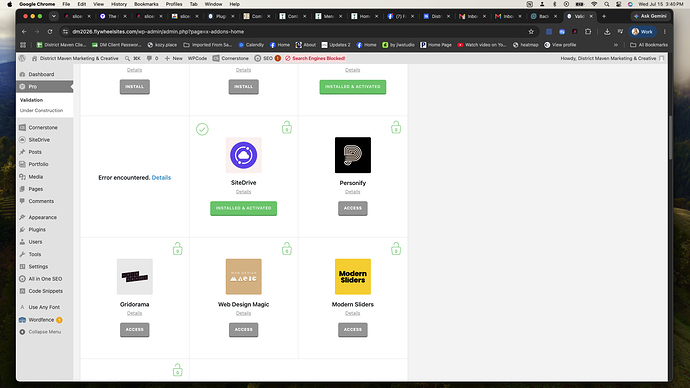
Task: Click the Access button for Personify
Action: (352, 208)
